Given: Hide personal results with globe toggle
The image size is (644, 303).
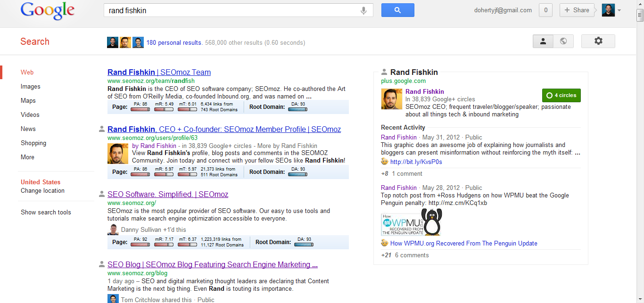Looking at the screenshot, I should [x=563, y=41].
